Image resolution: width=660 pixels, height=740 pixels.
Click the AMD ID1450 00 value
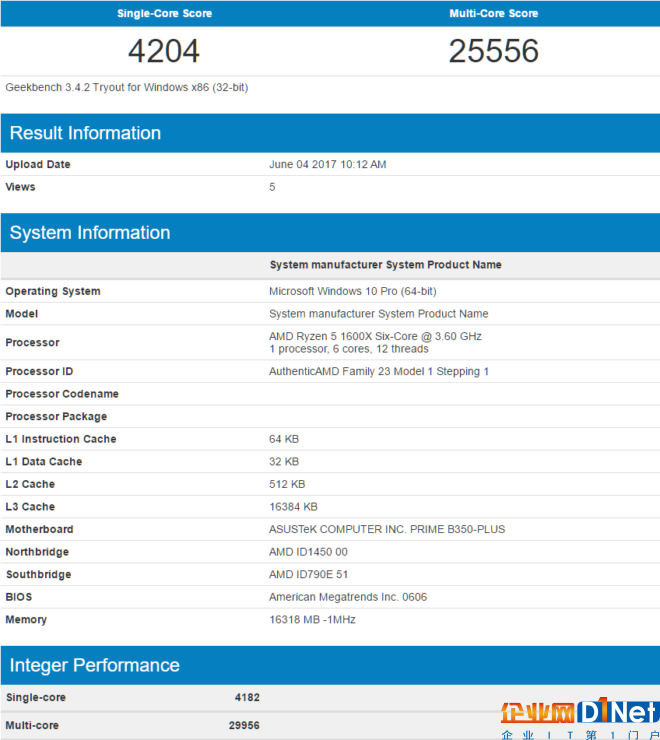[308, 552]
